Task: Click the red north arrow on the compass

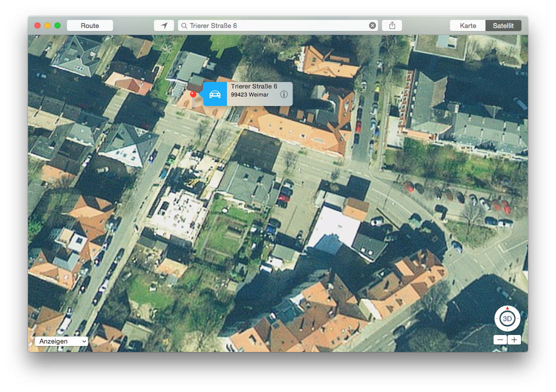Action: tap(507, 308)
